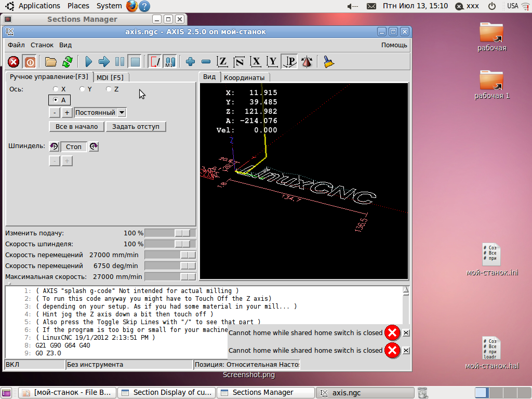Open the Постоянный jog increment dropdown
Screen dimensions: 532x399
[121, 112]
